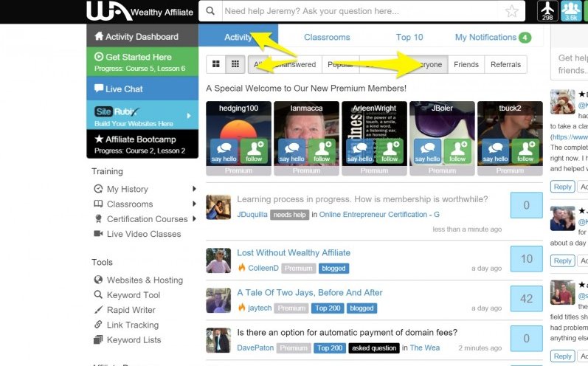Open Live Video Classes
Image resolution: width=588 pixels, height=366 pixels.
137,234
